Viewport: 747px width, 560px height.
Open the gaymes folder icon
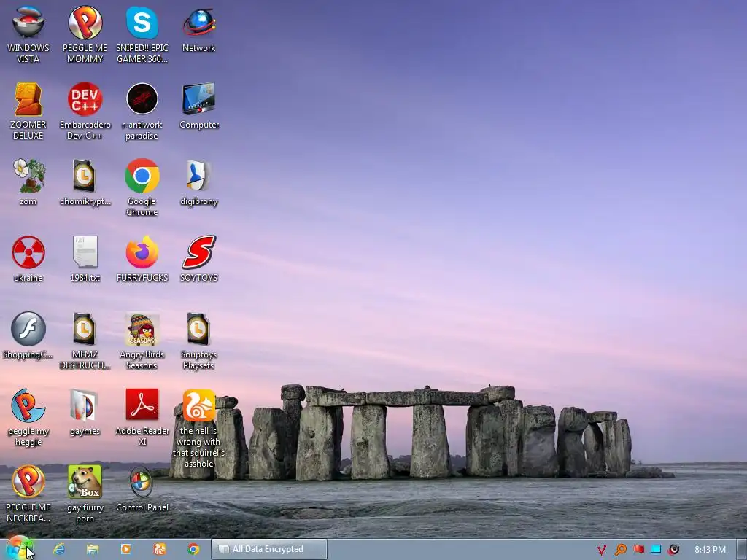pyautogui.click(x=85, y=412)
